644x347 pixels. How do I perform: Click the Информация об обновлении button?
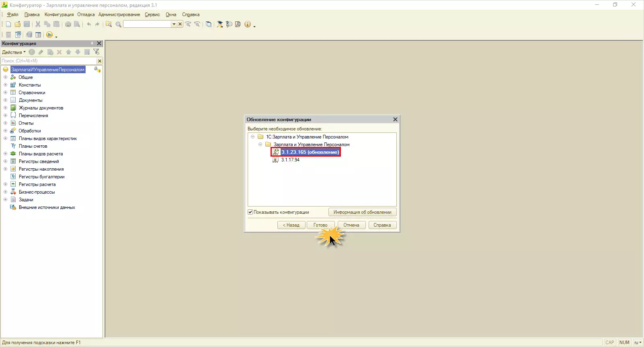click(363, 212)
